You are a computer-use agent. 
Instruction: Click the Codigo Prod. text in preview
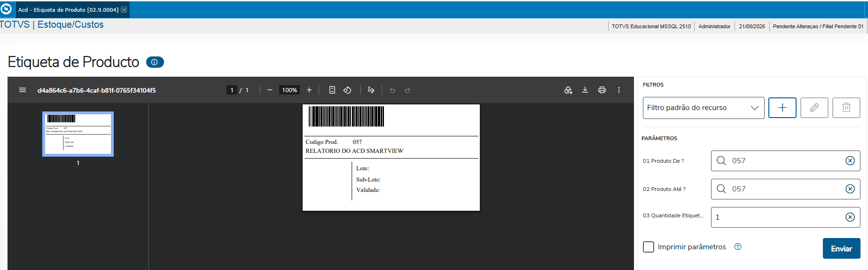tap(322, 142)
